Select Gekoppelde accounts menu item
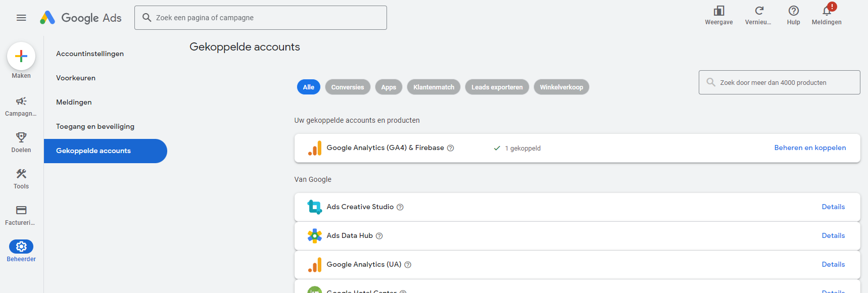This screenshot has width=868, height=293. (x=106, y=151)
